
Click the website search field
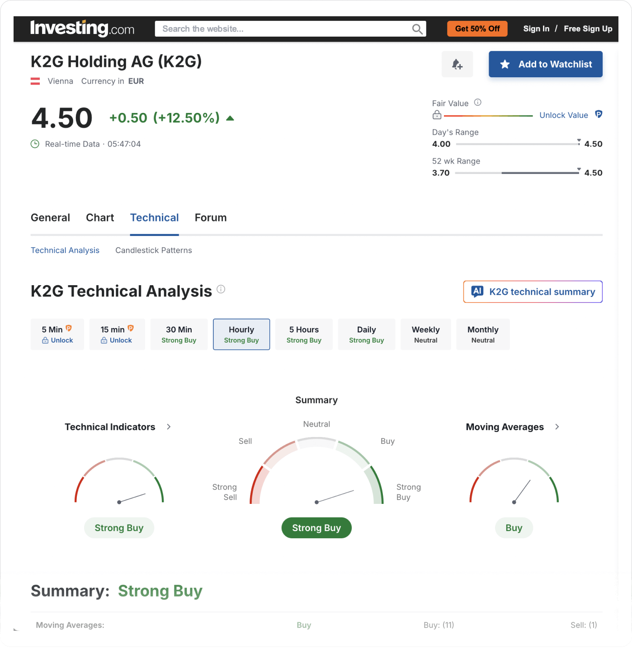pyautogui.click(x=280, y=28)
